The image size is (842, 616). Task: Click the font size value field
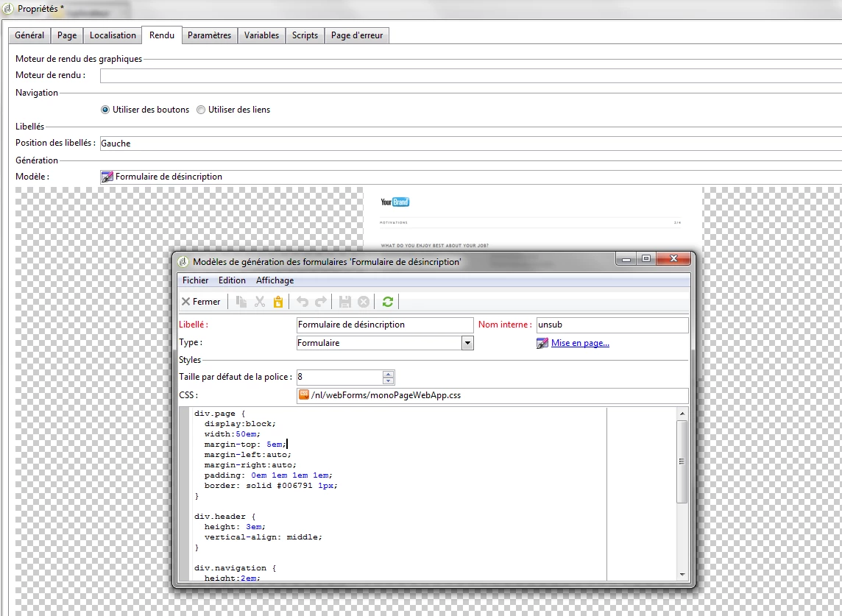pyautogui.click(x=339, y=377)
